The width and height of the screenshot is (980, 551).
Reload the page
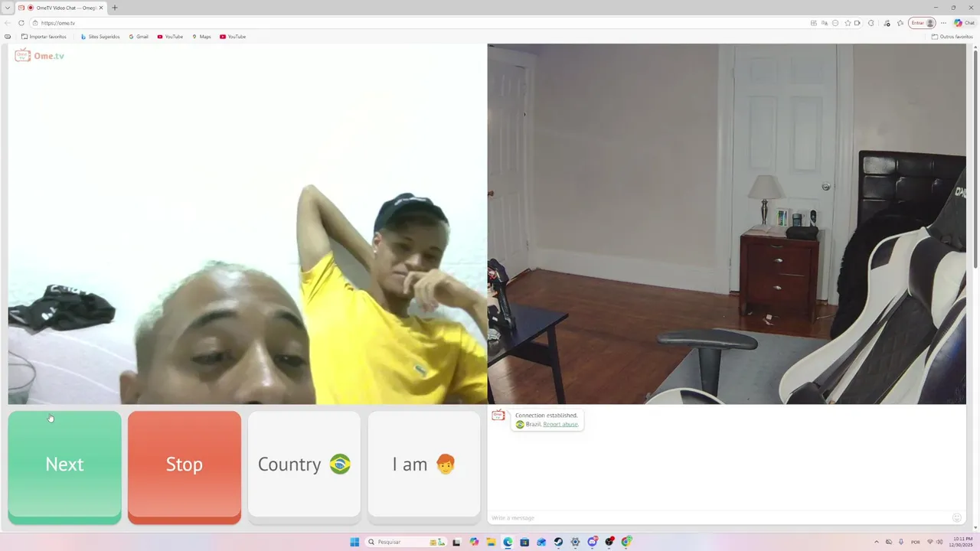pos(21,23)
